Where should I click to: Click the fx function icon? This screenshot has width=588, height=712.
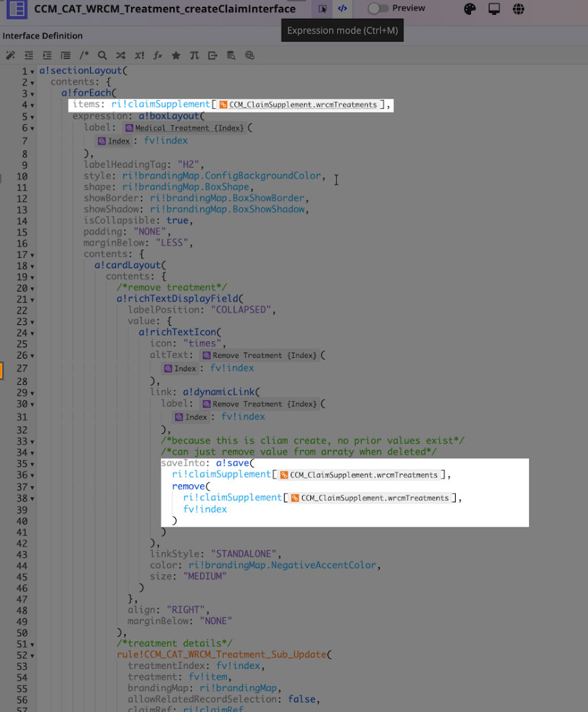click(158, 55)
